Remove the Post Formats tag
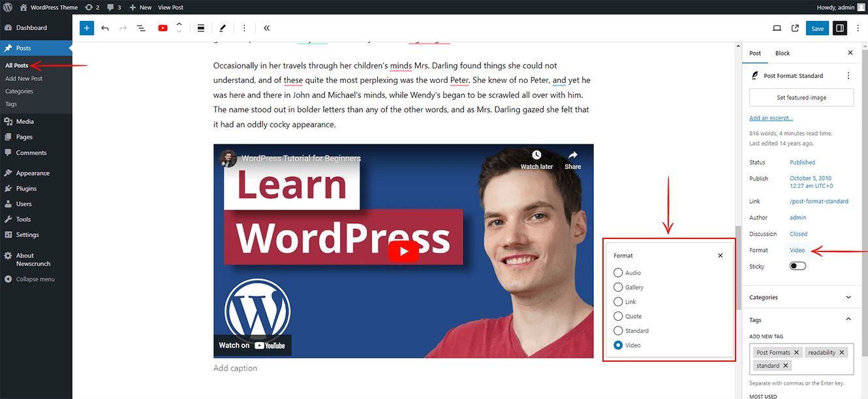 click(796, 353)
